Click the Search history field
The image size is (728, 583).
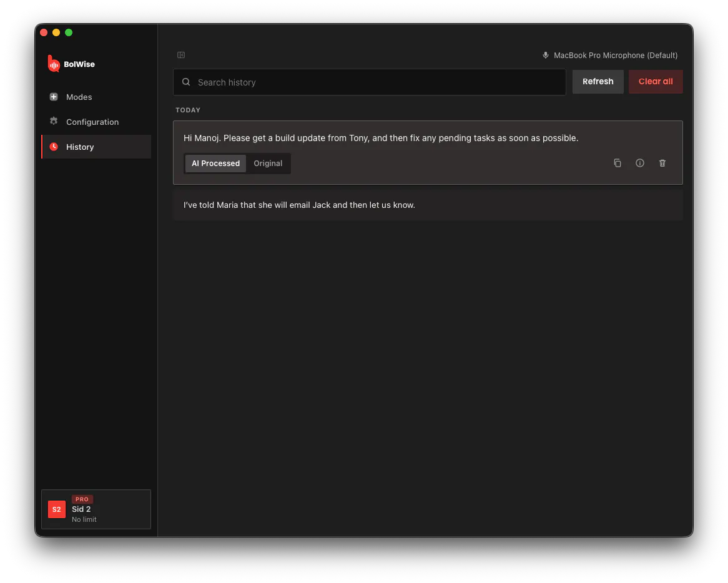[370, 82]
